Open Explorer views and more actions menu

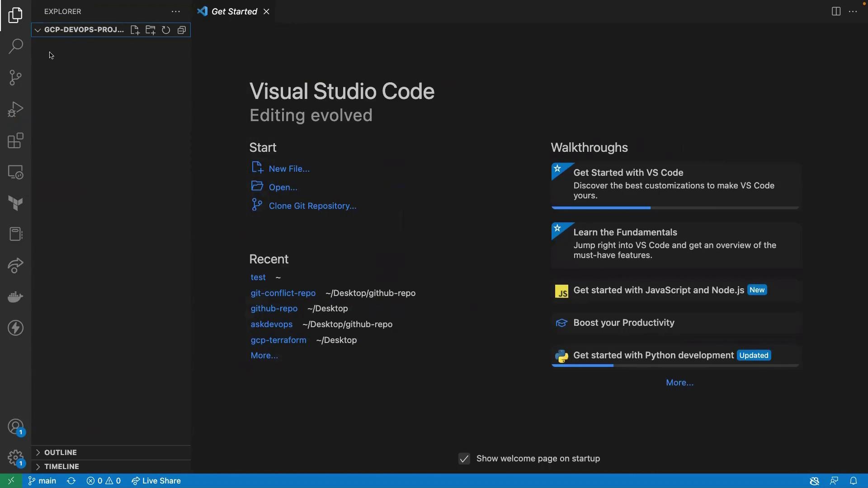[x=176, y=12]
